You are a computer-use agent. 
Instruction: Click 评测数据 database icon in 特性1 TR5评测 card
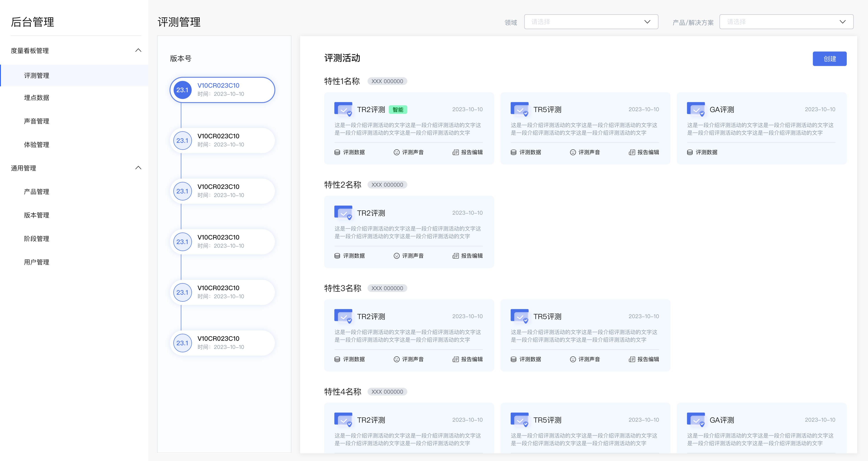click(514, 152)
